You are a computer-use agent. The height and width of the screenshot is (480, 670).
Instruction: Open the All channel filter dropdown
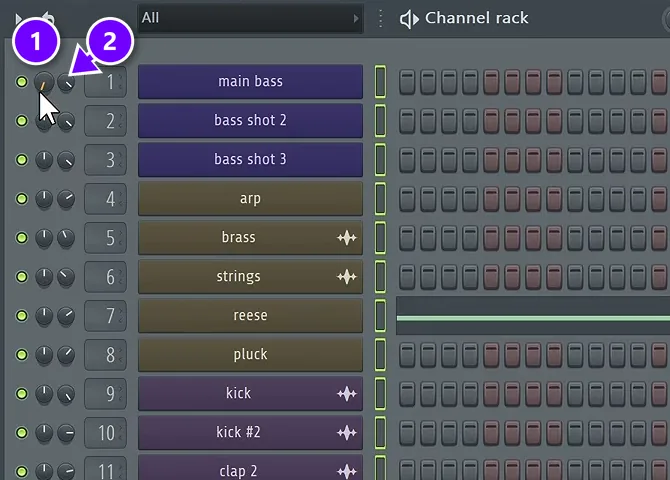pos(250,18)
